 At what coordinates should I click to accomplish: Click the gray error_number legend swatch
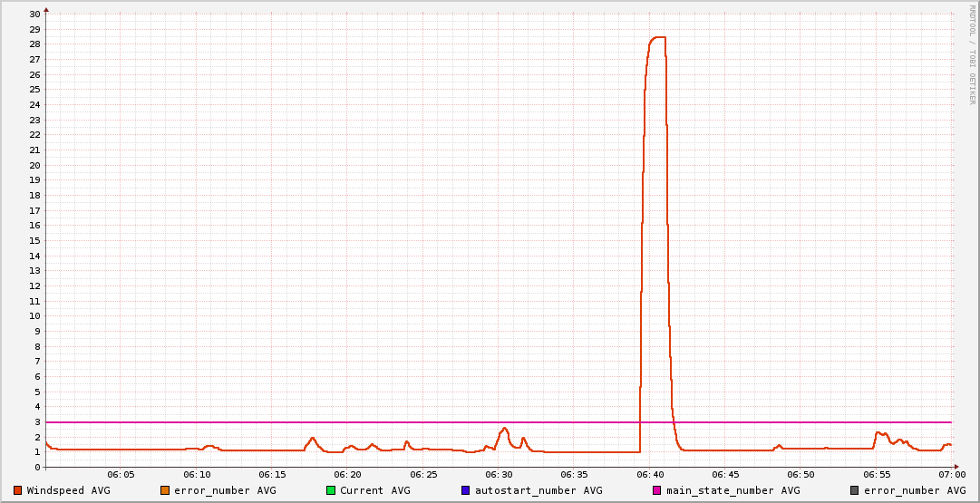(x=855, y=490)
